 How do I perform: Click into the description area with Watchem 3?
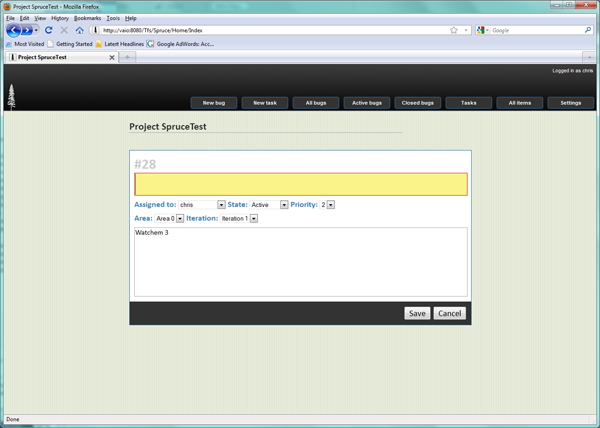coord(301,262)
